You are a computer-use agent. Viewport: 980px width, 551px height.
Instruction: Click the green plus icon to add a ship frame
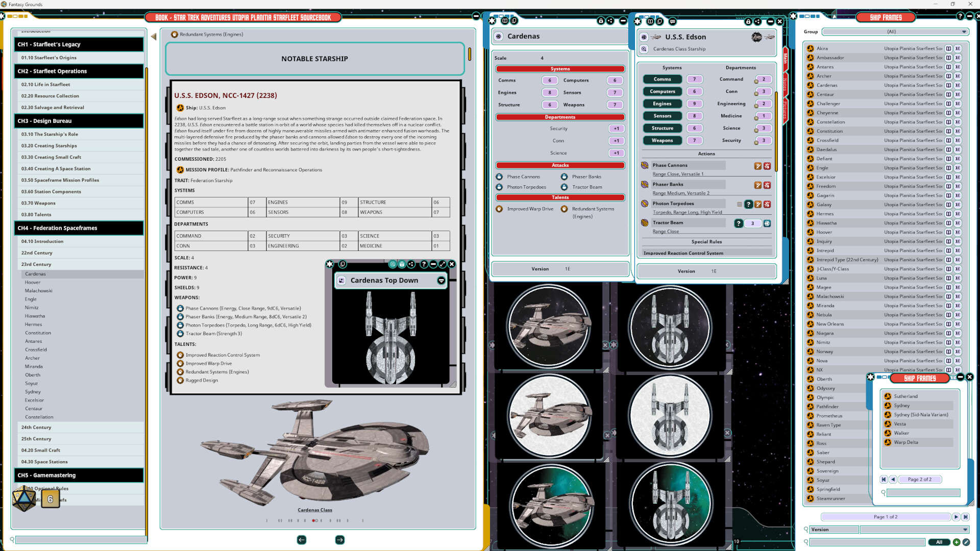[956, 542]
